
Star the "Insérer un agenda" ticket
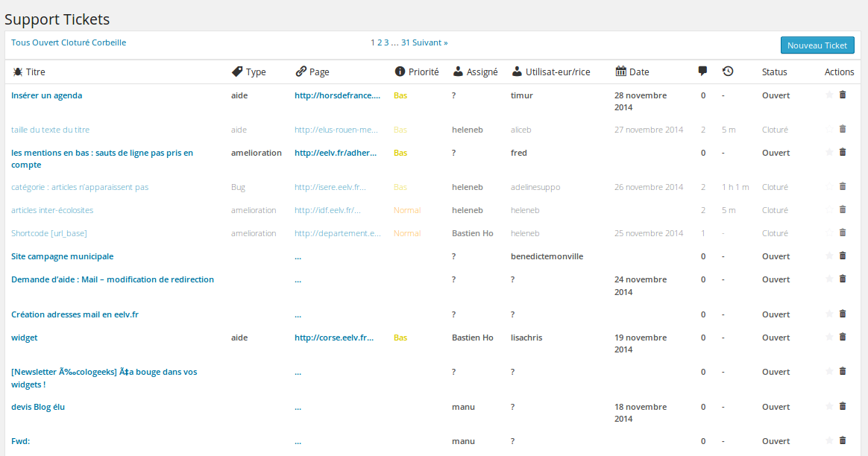(828, 95)
